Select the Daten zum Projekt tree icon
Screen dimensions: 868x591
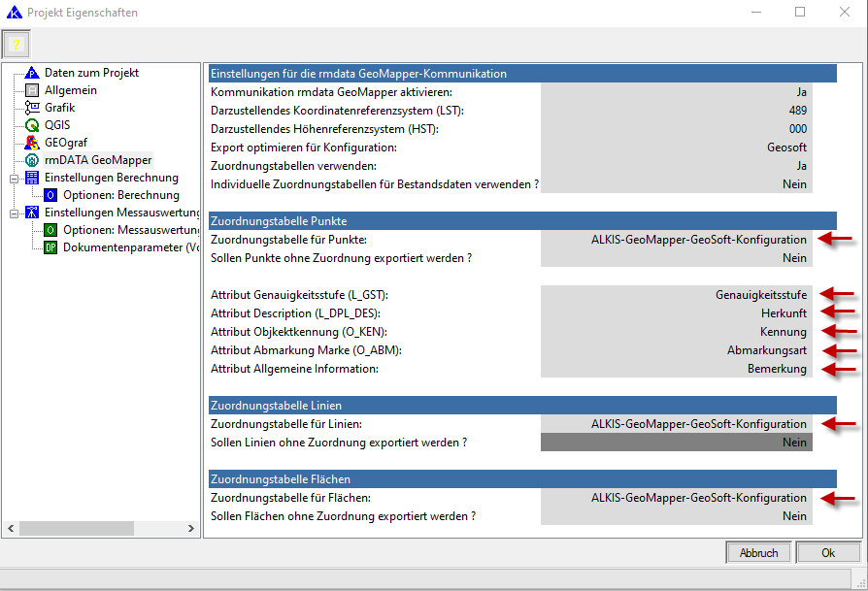[x=32, y=73]
